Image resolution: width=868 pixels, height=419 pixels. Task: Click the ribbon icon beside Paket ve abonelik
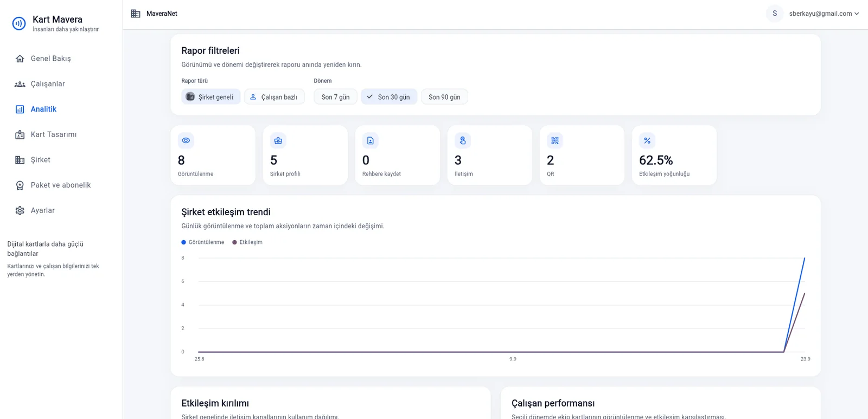click(x=20, y=185)
